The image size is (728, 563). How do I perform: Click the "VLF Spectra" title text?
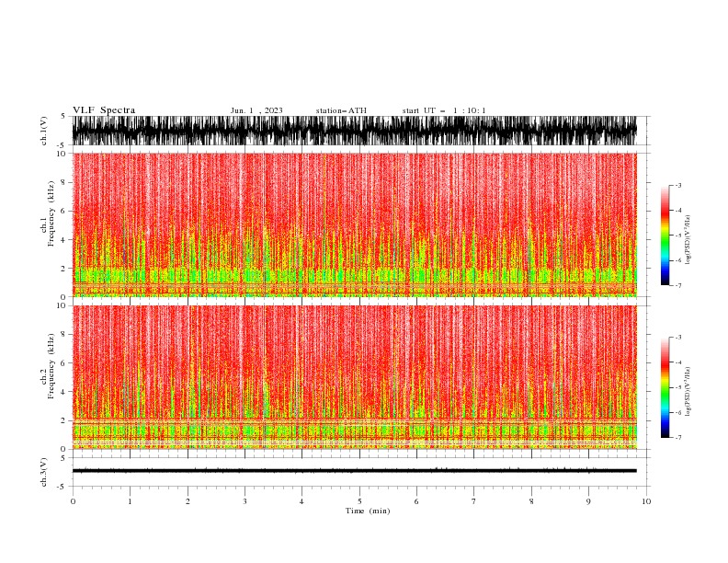(104, 110)
